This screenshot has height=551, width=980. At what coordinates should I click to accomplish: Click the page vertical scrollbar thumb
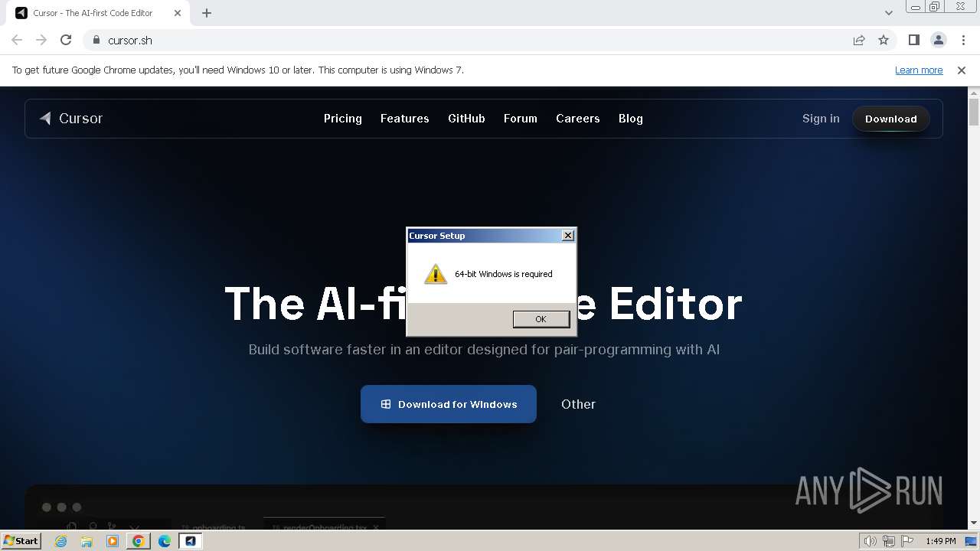click(974, 112)
